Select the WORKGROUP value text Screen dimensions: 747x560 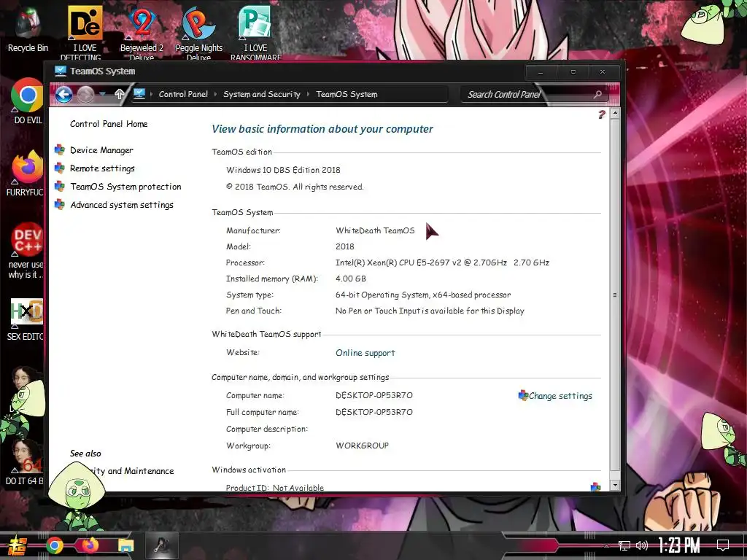coord(362,446)
